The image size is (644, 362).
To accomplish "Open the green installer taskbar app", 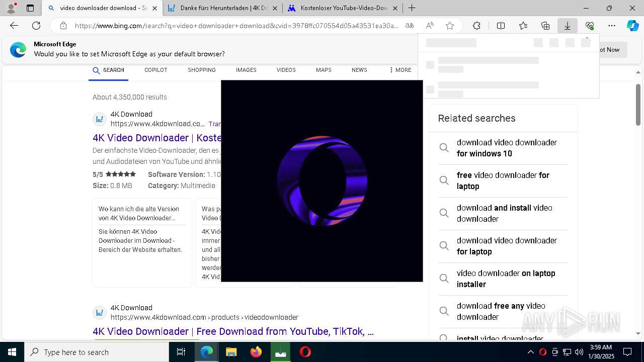I will coord(281,352).
